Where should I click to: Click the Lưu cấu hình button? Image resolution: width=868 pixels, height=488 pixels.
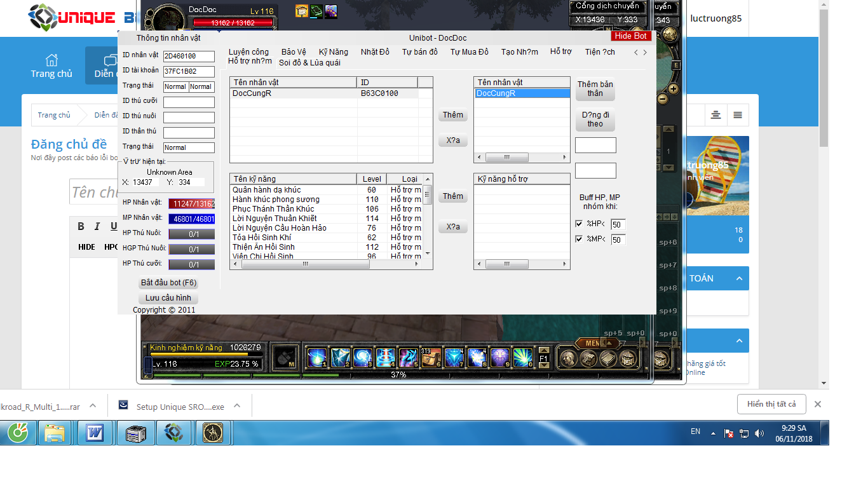coord(168,298)
